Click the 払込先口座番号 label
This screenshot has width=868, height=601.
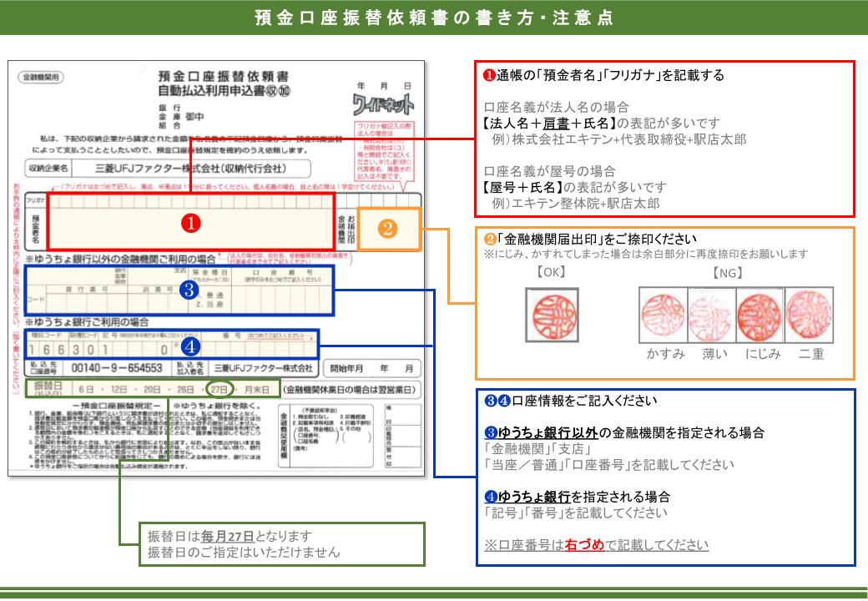[43, 369]
